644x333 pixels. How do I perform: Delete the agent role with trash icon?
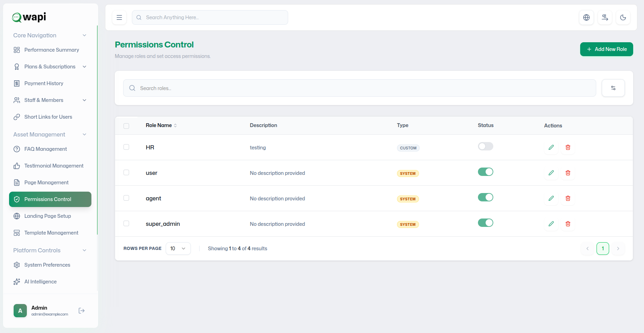point(568,198)
